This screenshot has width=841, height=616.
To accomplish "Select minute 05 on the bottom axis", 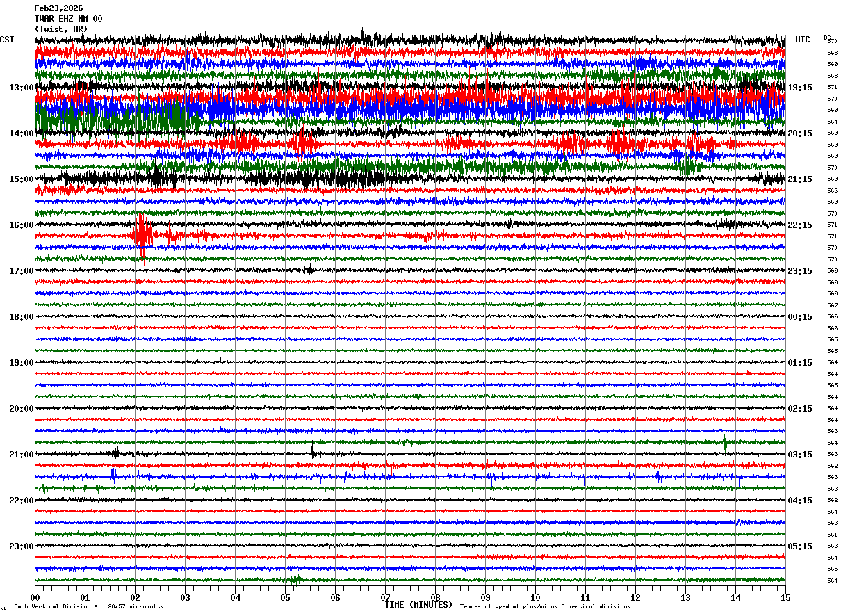I will pos(285,597).
